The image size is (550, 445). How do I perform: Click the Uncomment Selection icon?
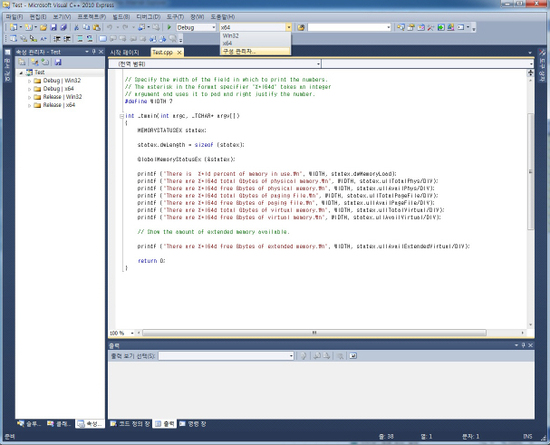pyautogui.click(x=90, y=39)
